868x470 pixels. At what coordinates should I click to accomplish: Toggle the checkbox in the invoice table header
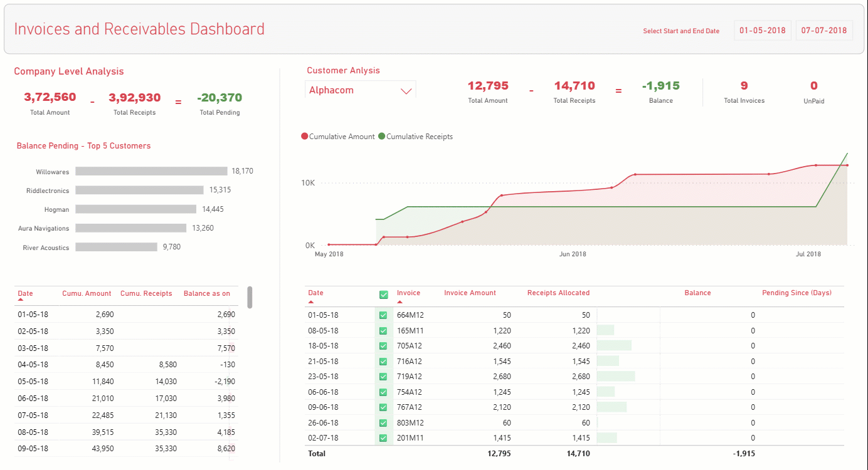coord(384,295)
